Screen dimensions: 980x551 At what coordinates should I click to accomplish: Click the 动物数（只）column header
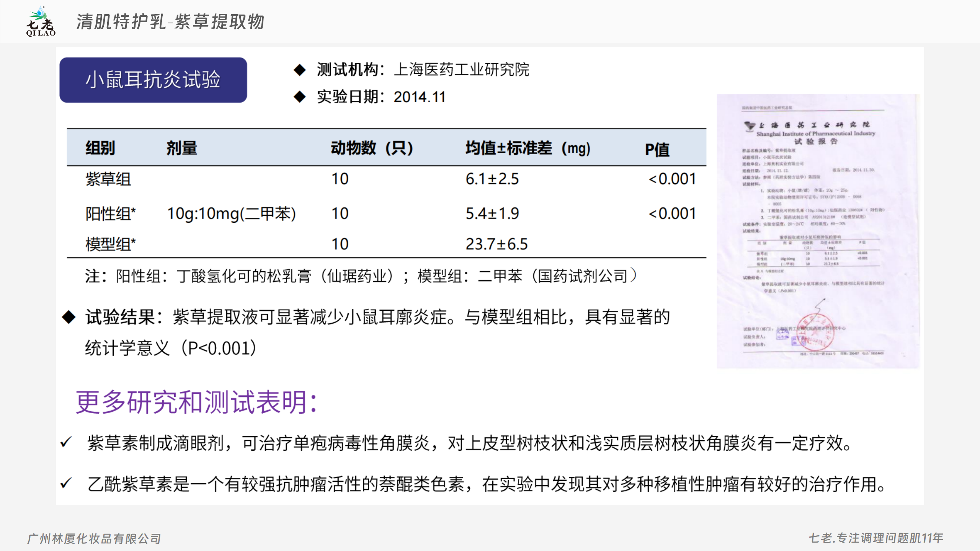pyautogui.click(x=372, y=148)
